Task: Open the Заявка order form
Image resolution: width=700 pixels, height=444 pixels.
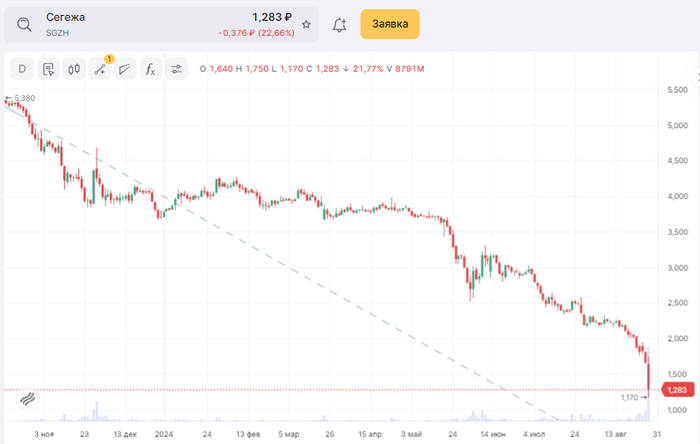Action: point(390,24)
